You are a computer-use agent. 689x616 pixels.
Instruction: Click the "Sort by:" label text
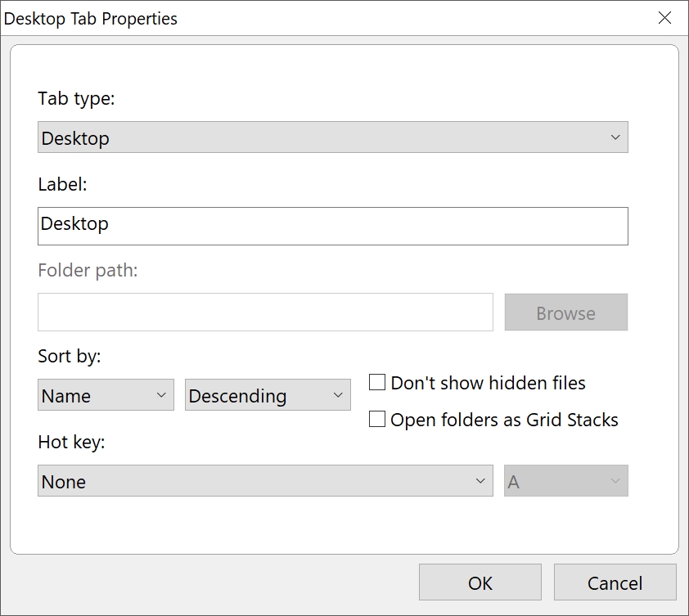coord(69,356)
